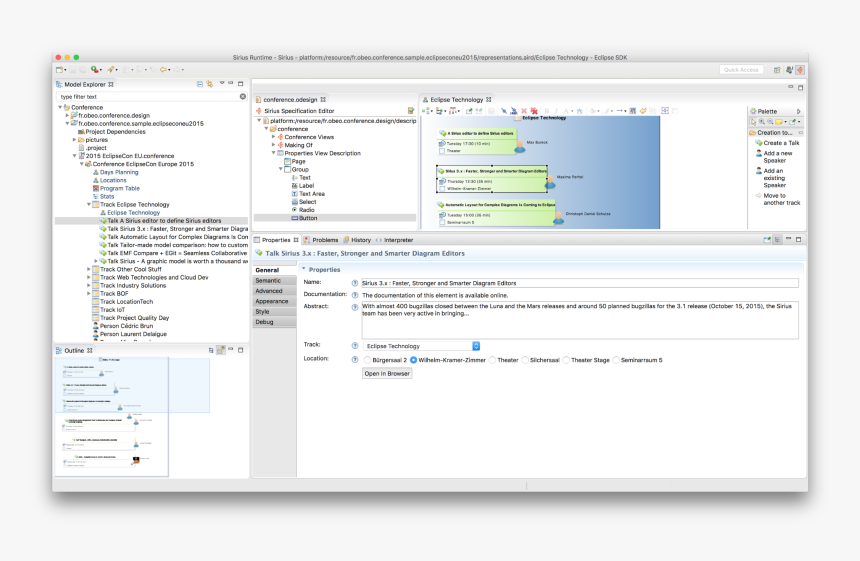Collapse Track Eclipse Technology node
This screenshot has width=860, height=561.
pos(89,205)
